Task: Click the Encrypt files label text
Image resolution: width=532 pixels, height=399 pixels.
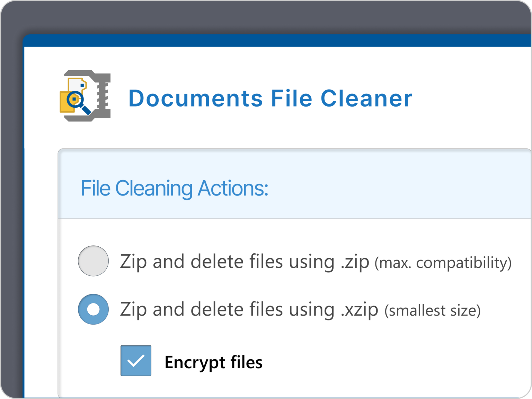Action: click(x=214, y=362)
